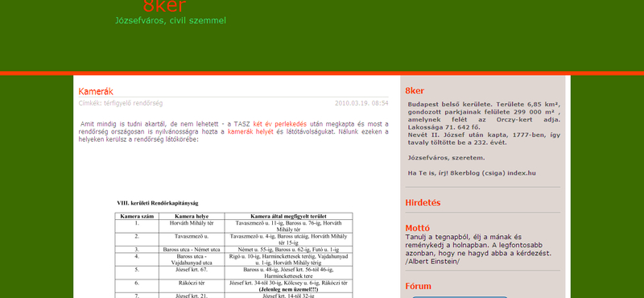The image size is (644, 298).
Task: Follow the 'kamerák helyét' link
Action: pos(250,132)
